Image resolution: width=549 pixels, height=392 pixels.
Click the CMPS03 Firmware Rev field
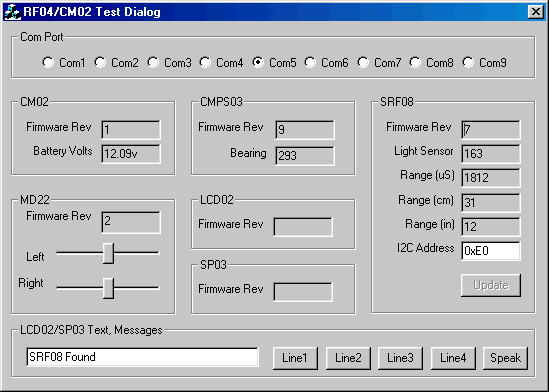(x=305, y=130)
